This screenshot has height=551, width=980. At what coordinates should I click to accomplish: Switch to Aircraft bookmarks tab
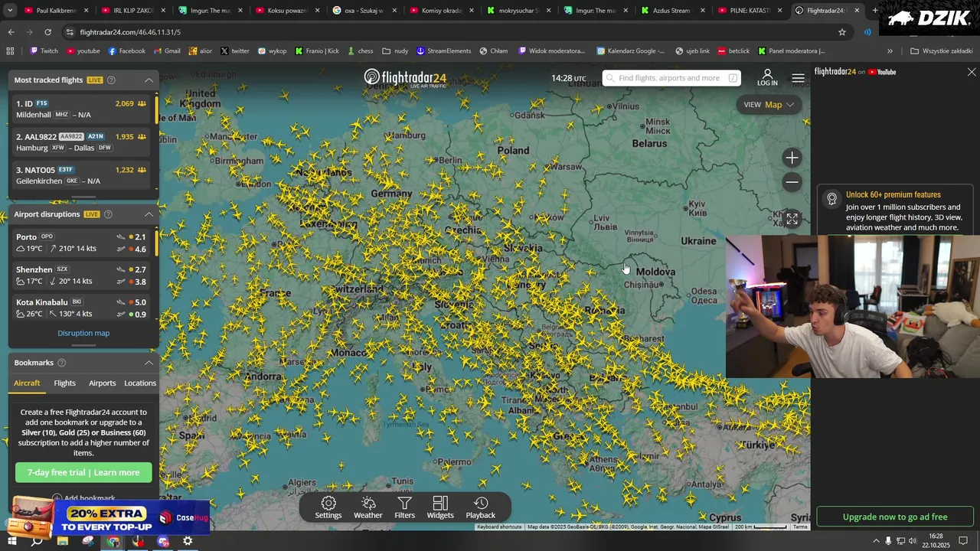click(27, 383)
